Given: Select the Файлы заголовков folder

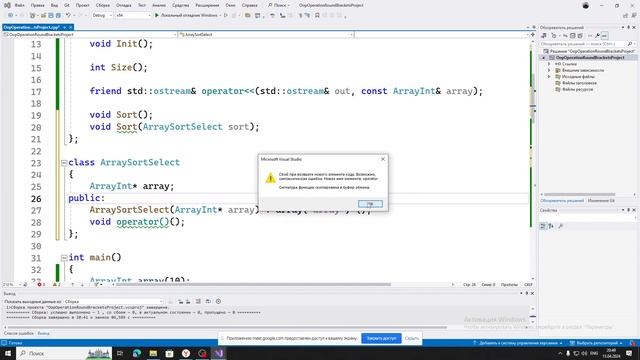Looking at the screenshot, I should 579,83.
